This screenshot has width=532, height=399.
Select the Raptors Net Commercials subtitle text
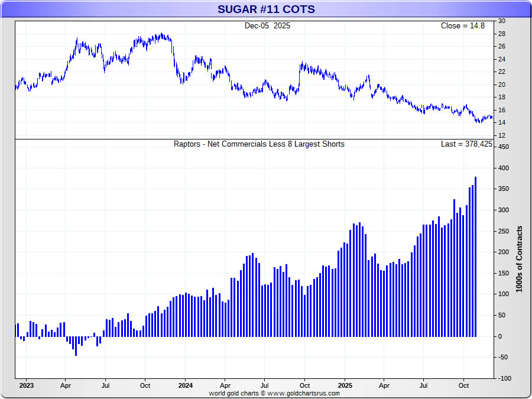tap(259, 144)
